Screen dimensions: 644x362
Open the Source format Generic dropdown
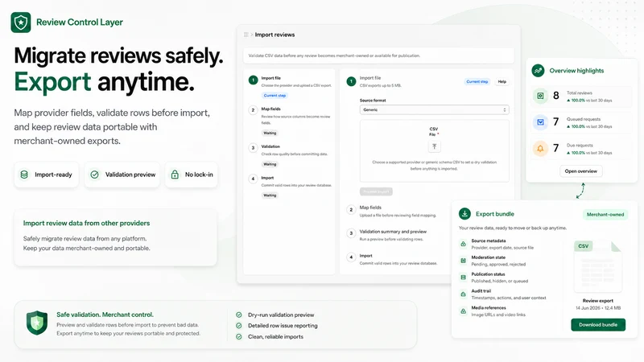point(434,109)
